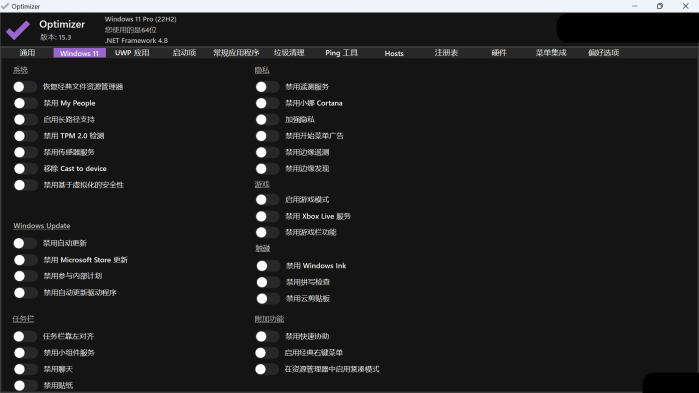Screen dimensions: 699x393
Task: Toggle 禁用开始菜单广告 switch
Action: [x=267, y=136]
